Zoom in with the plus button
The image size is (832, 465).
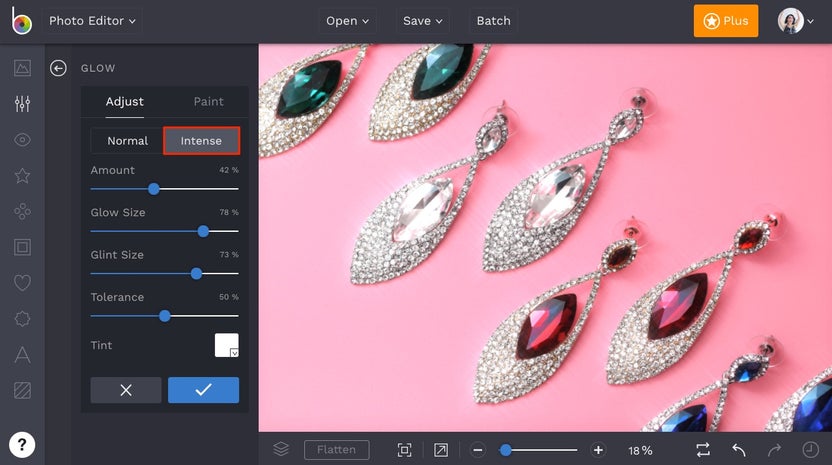click(x=598, y=450)
